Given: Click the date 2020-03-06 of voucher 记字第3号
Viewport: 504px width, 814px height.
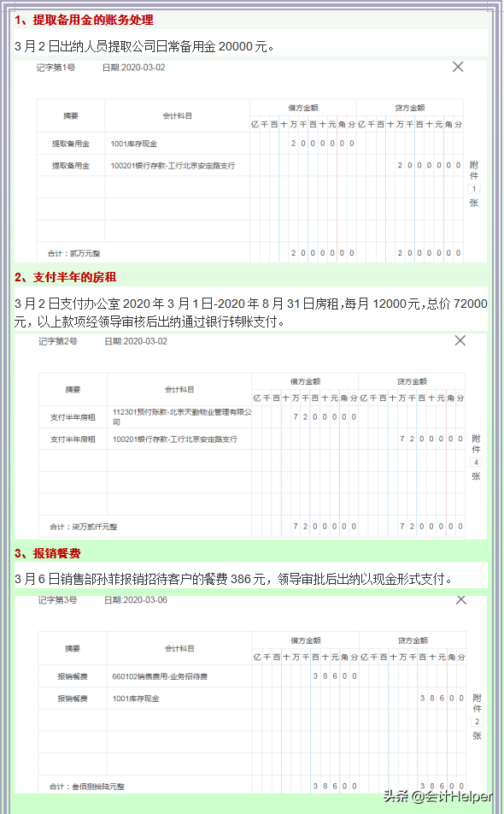Looking at the screenshot, I should pyautogui.click(x=136, y=600).
